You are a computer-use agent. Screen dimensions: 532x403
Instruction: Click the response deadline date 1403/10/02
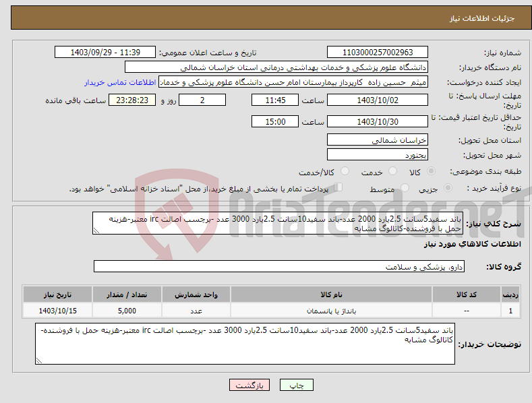coord(378,100)
